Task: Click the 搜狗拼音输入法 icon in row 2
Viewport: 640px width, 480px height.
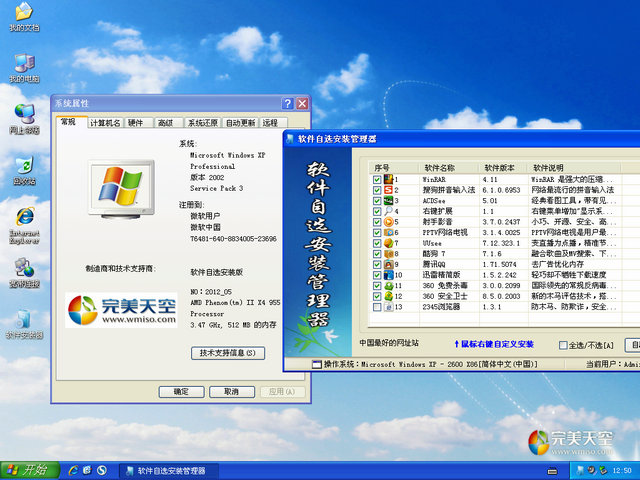Action: point(388,190)
